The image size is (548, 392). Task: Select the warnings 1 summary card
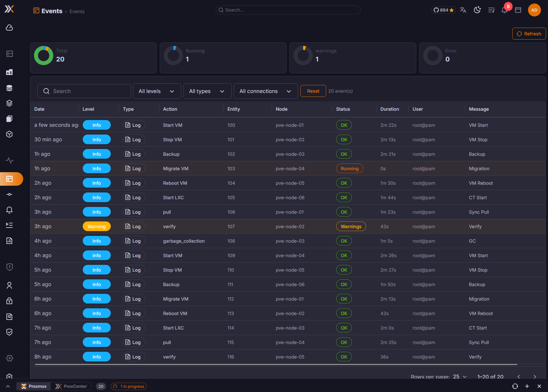tap(353, 58)
